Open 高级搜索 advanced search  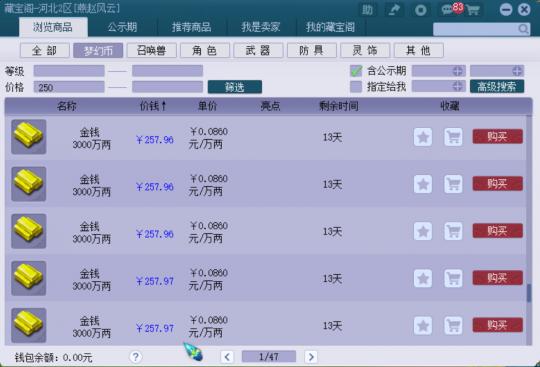point(497,86)
